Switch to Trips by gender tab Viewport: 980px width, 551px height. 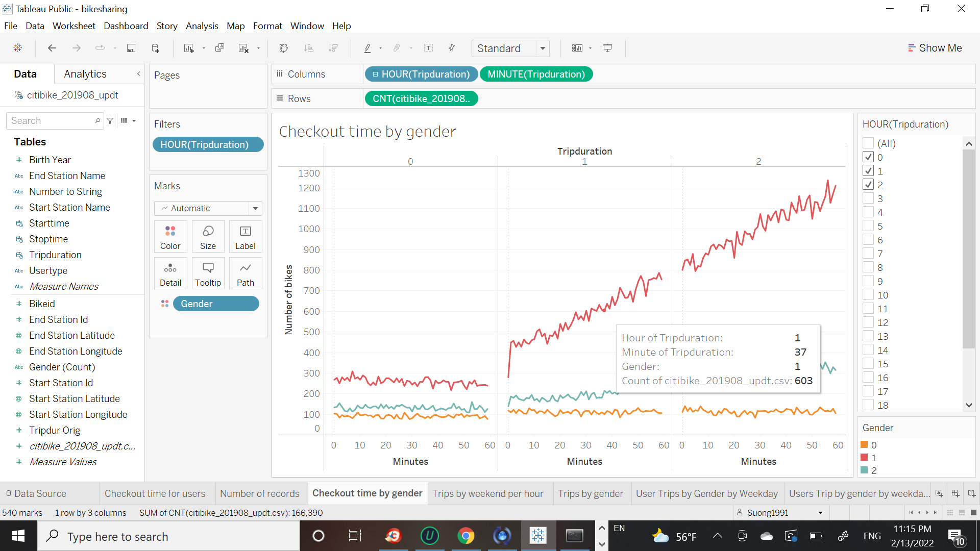click(590, 493)
